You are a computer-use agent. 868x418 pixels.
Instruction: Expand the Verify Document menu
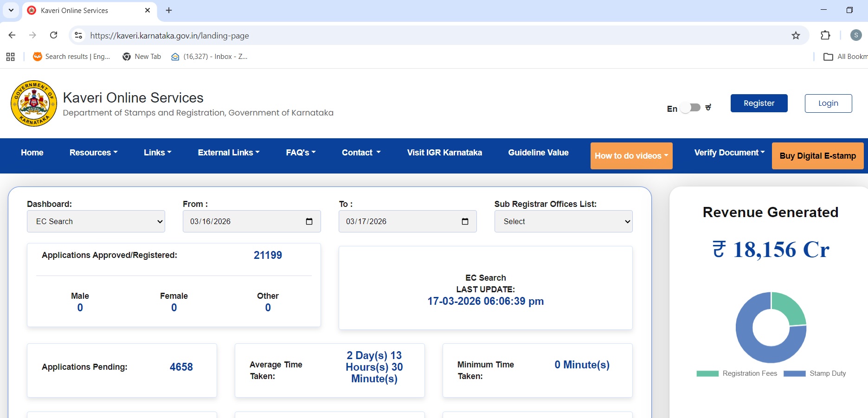click(729, 153)
